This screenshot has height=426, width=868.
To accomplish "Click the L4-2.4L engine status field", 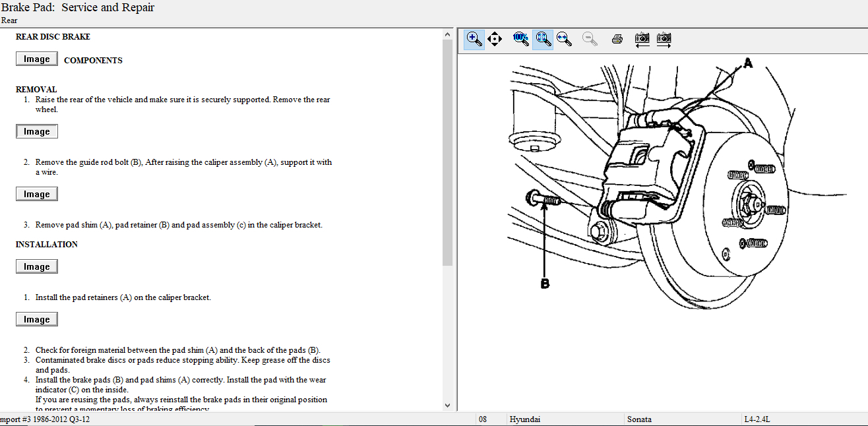I will [758, 419].
